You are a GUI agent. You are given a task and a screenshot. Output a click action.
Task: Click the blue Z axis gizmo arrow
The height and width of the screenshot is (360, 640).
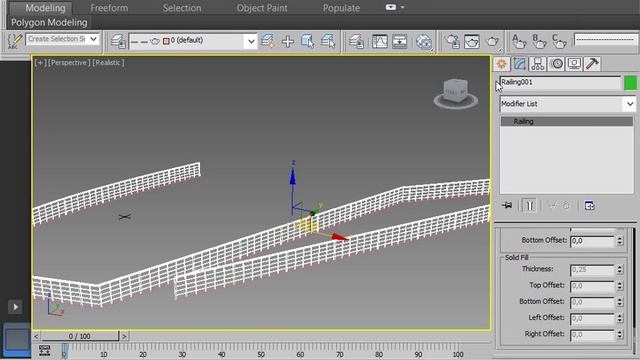point(293,176)
